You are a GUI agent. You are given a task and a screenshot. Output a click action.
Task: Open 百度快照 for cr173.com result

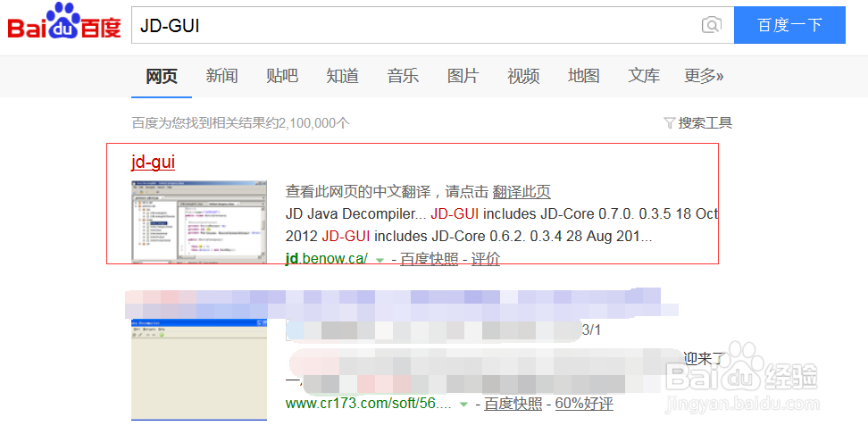(513, 405)
